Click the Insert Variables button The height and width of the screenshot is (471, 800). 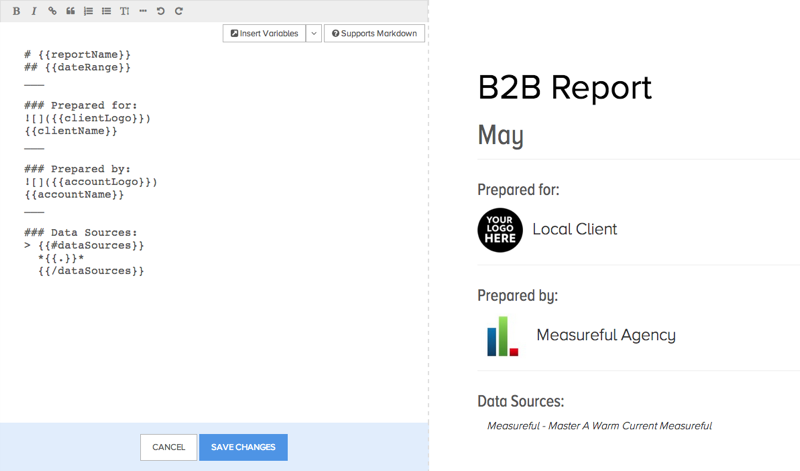264,33
